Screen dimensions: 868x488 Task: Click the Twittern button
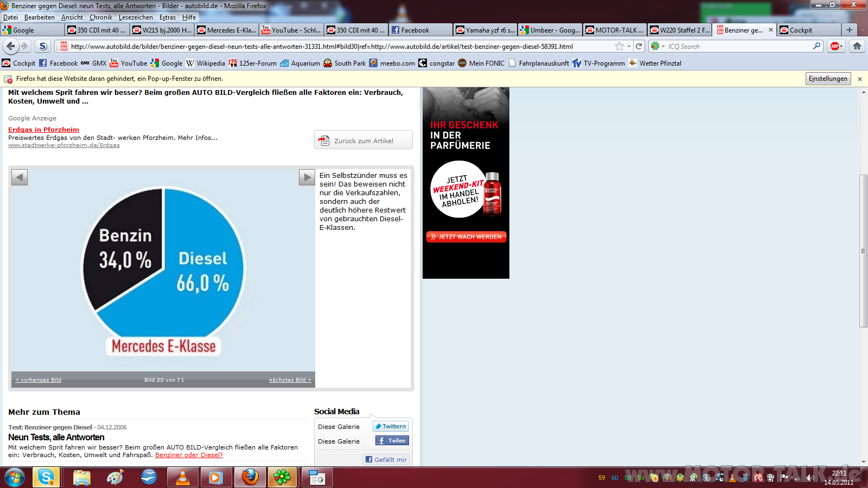391,426
